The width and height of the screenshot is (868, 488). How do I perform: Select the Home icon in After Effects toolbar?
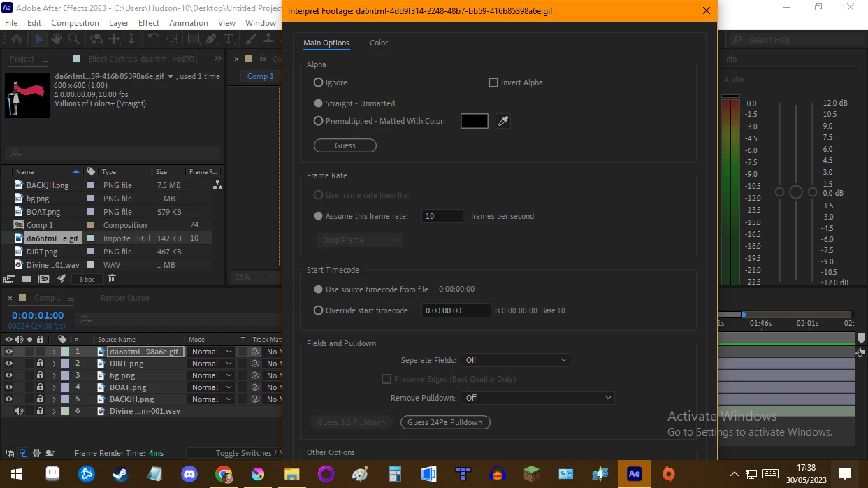17,39
